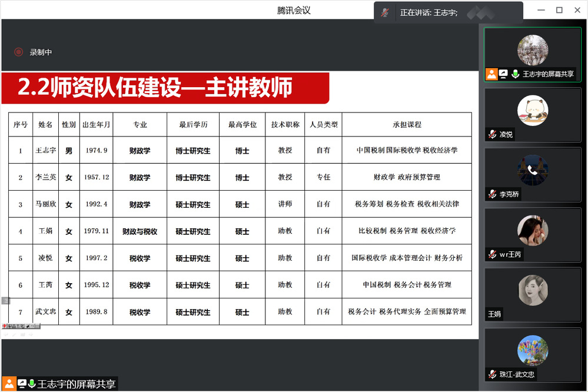Click the 录制中 recording status label
Viewport: 588px width, 392px height.
(41, 52)
